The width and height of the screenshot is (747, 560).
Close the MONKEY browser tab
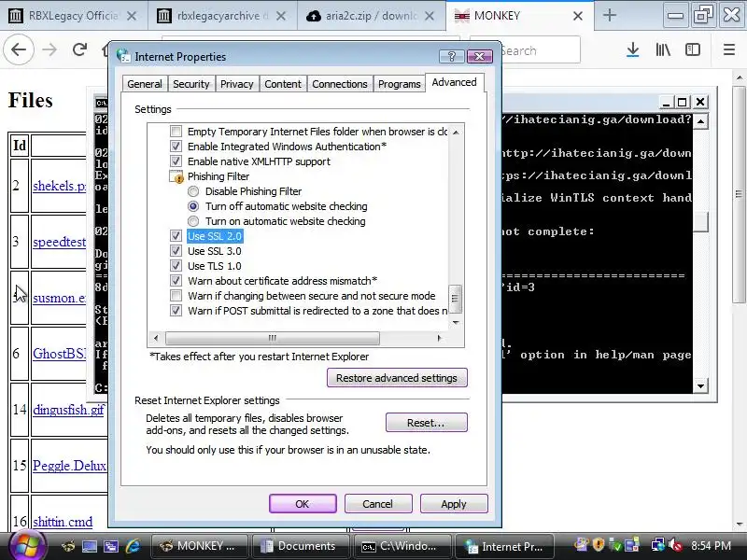[578, 16]
